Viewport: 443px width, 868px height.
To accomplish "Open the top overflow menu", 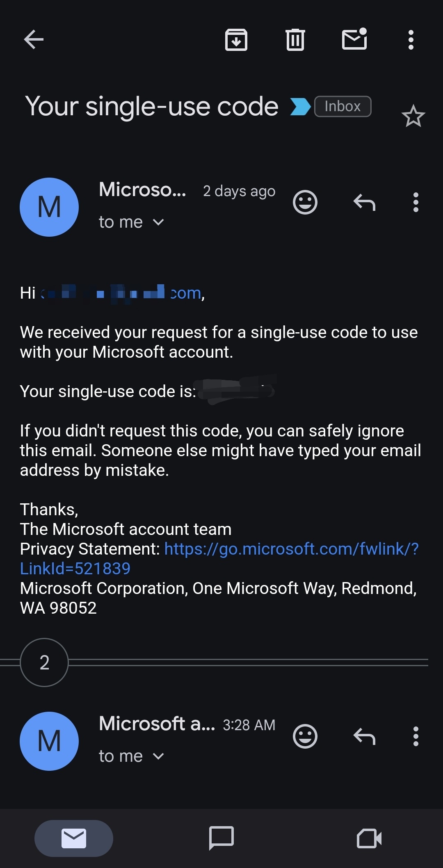I will click(411, 40).
